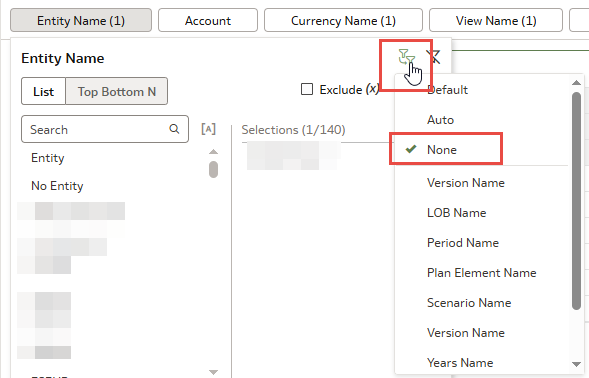Open the Account filter

tap(208, 20)
